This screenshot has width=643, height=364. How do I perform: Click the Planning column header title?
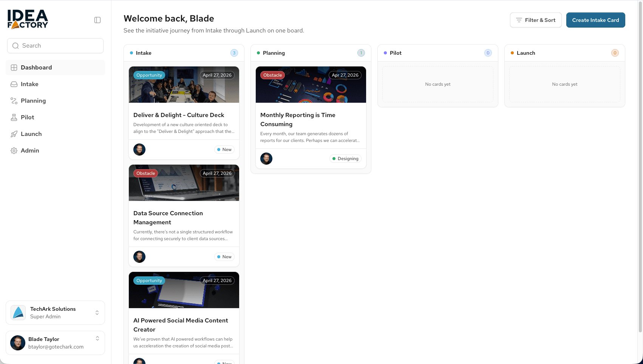pos(274,53)
